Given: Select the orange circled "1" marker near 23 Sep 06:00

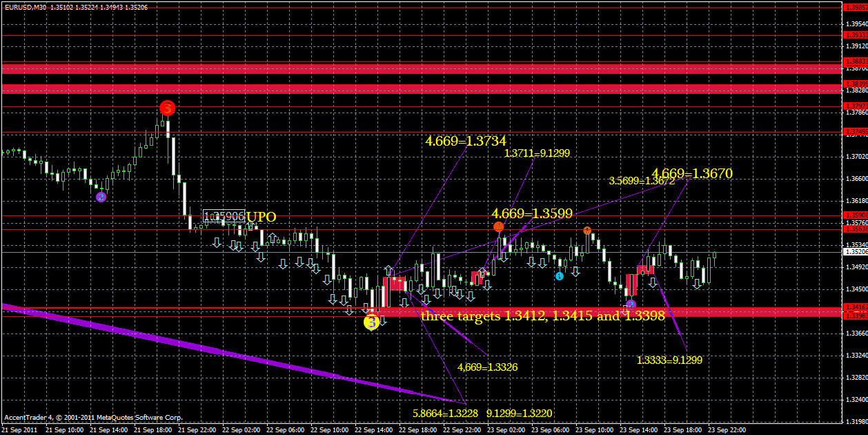Looking at the screenshot, I should tap(588, 230).
